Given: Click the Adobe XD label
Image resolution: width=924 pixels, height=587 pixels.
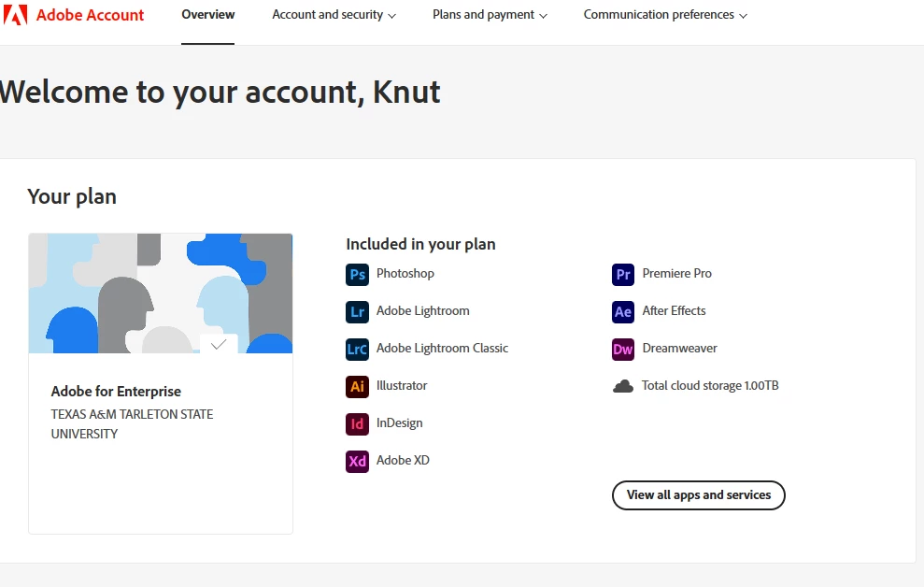Looking at the screenshot, I should (x=403, y=460).
